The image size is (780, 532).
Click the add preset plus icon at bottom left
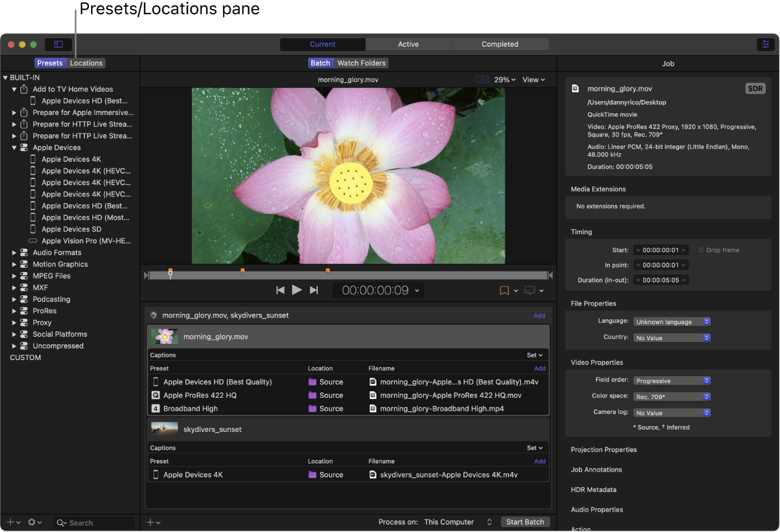point(11,522)
